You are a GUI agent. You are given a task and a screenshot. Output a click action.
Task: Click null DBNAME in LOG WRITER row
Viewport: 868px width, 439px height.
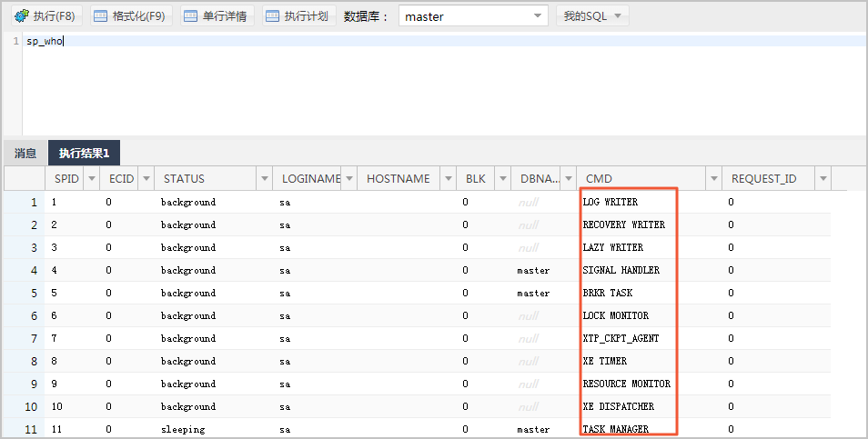click(x=528, y=203)
